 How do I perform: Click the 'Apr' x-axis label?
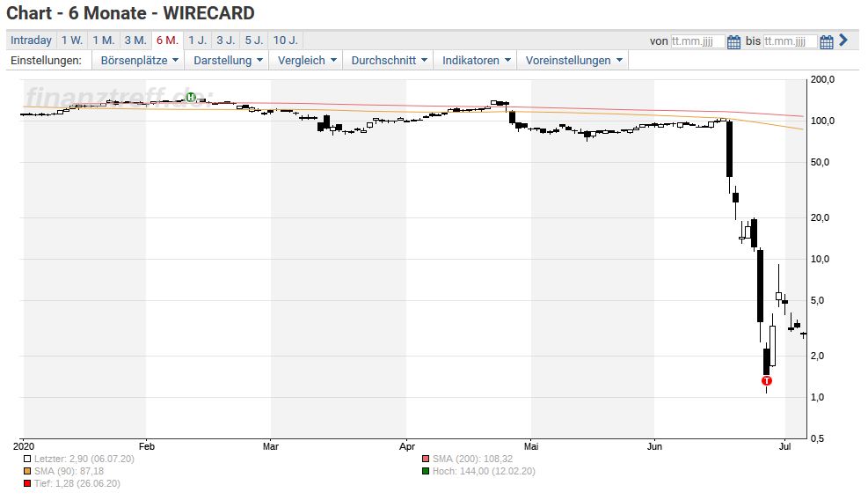point(407,446)
